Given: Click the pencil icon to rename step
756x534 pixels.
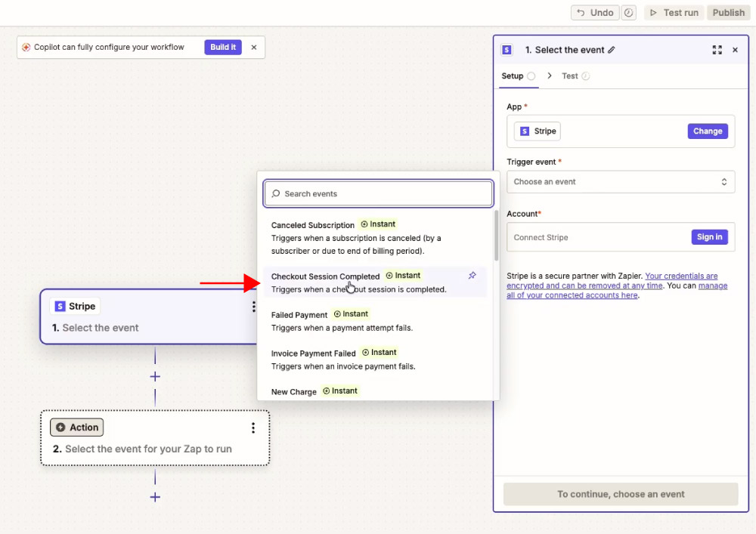Looking at the screenshot, I should pos(612,50).
